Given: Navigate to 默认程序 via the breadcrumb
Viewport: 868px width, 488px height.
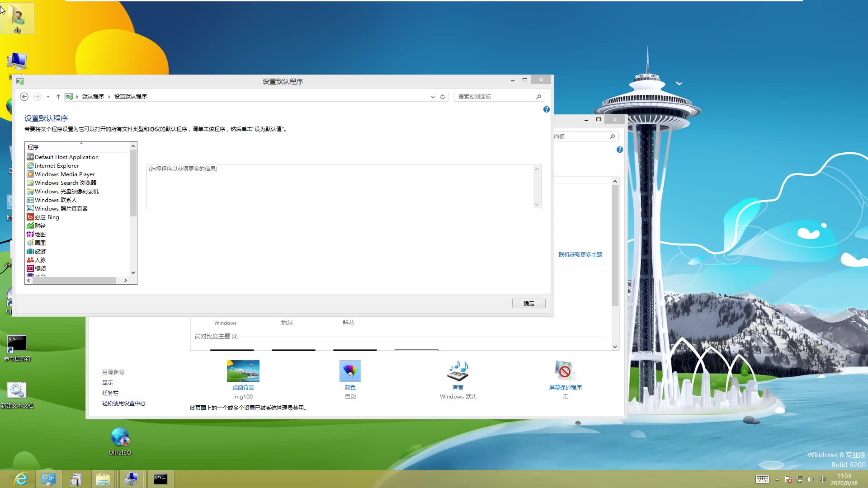Looking at the screenshot, I should 93,96.
